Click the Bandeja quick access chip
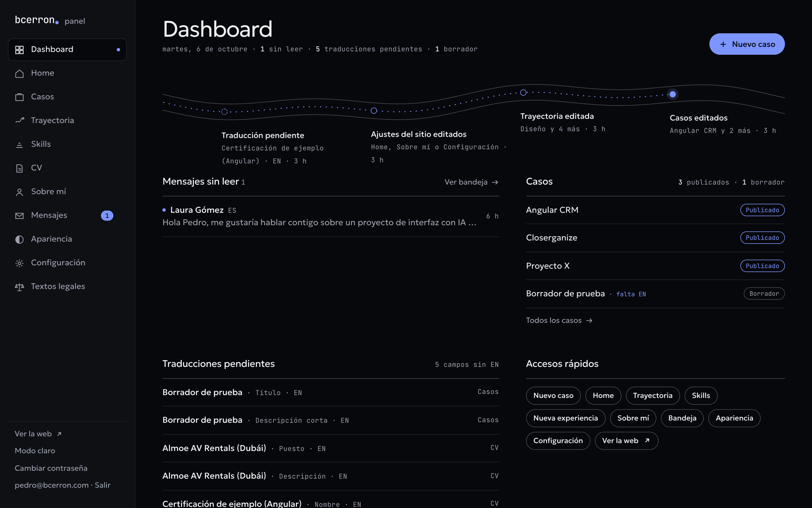 pyautogui.click(x=682, y=418)
